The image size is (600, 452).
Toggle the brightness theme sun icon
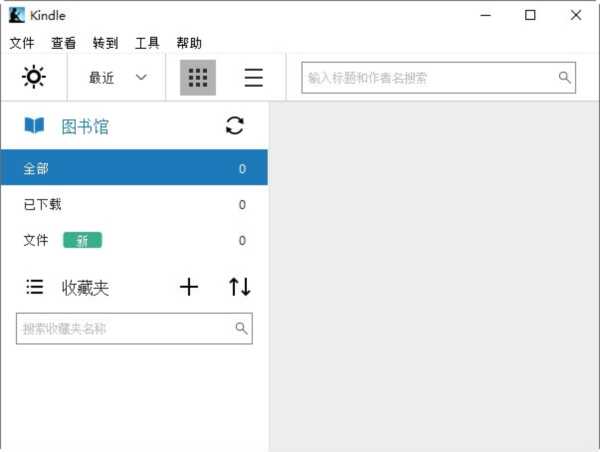pos(34,77)
